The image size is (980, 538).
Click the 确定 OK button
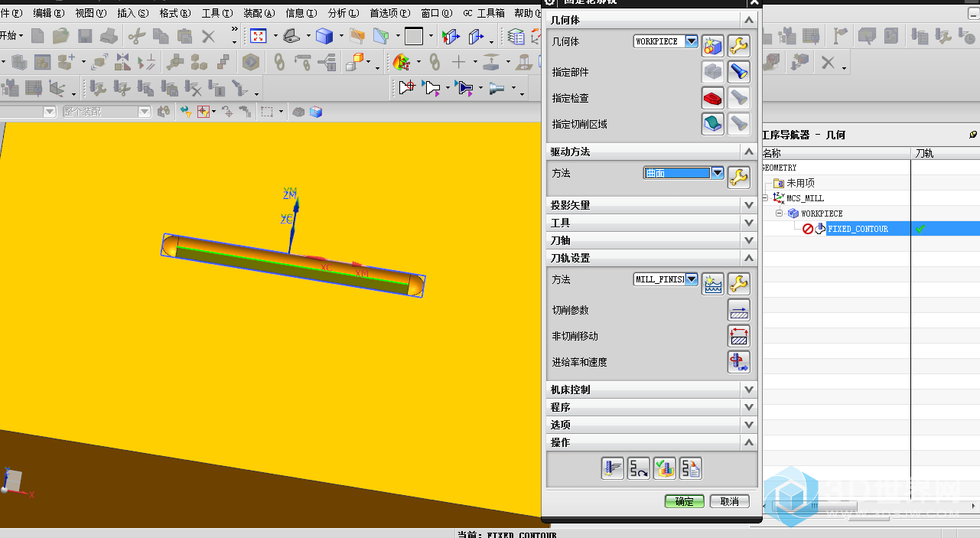coord(684,501)
